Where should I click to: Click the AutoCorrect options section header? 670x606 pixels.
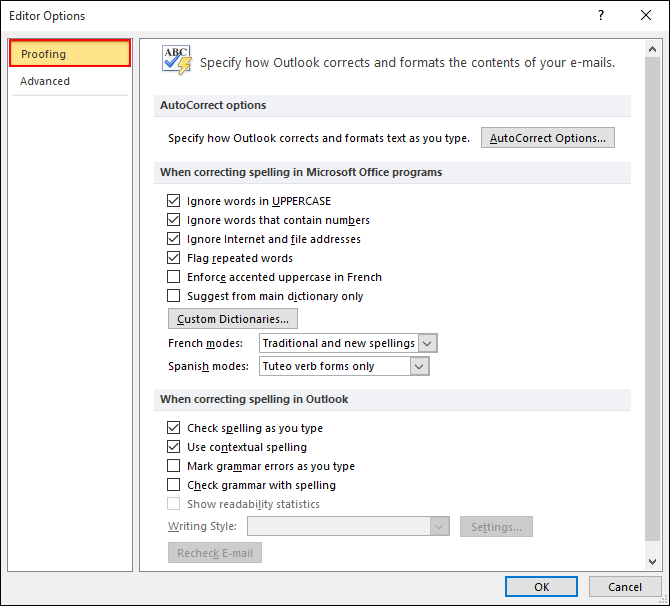point(392,105)
